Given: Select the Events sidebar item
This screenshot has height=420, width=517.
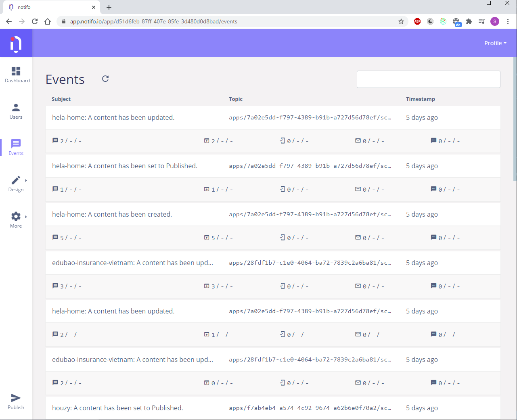Looking at the screenshot, I should tap(16, 148).
